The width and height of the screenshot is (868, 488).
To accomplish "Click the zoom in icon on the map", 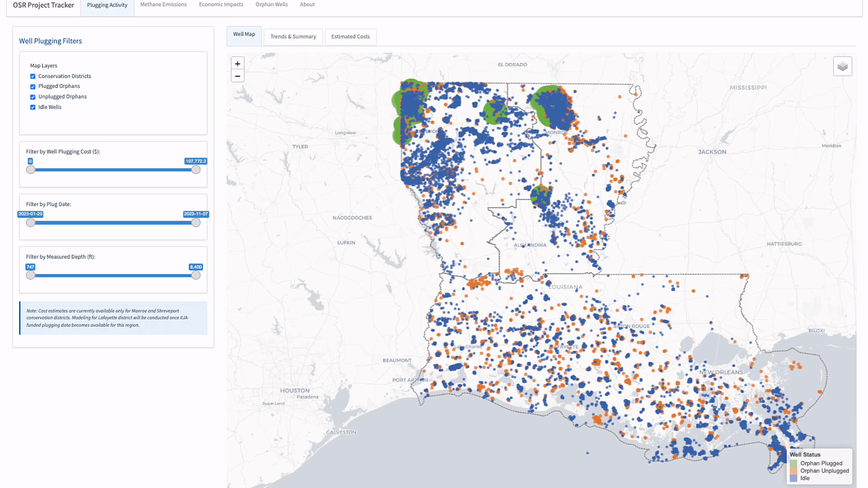I will 238,63.
